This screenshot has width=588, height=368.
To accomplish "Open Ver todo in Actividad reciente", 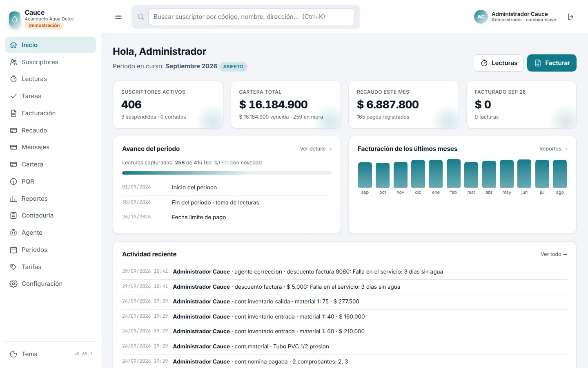I will (x=554, y=254).
